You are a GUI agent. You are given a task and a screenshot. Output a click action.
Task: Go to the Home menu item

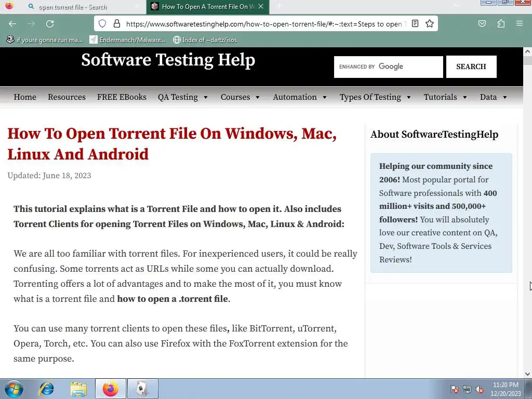25,97
